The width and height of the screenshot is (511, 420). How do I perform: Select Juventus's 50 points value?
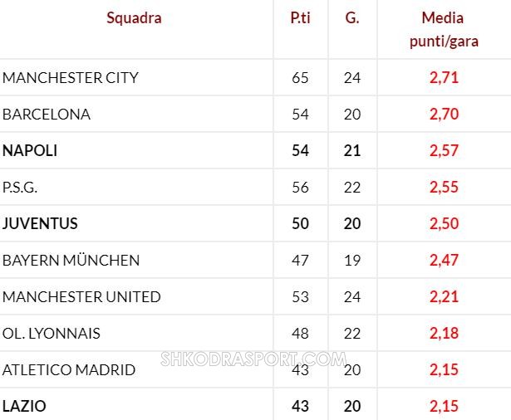click(x=300, y=223)
